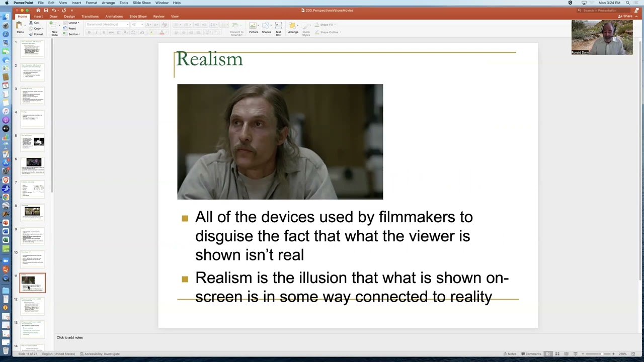The width and height of the screenshot is (644, 362).
Task: Open the Copy dropdown arrow
Action: point(43,28)
